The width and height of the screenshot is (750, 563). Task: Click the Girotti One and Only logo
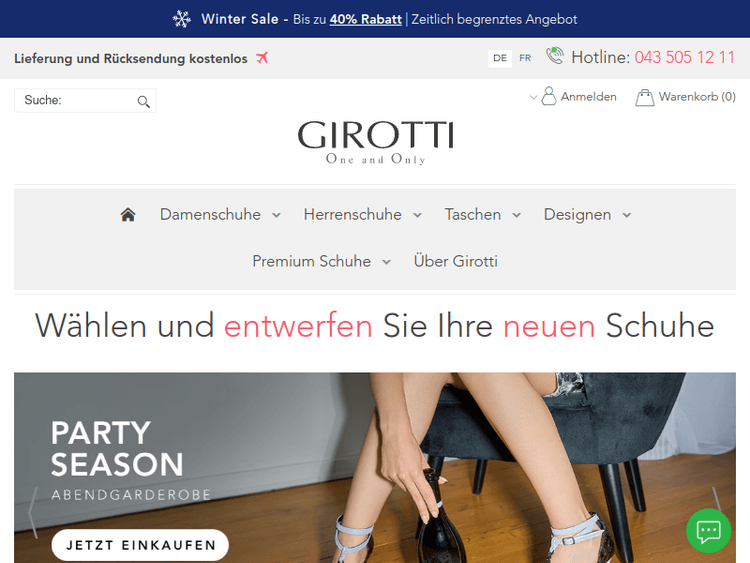[375, 142]
